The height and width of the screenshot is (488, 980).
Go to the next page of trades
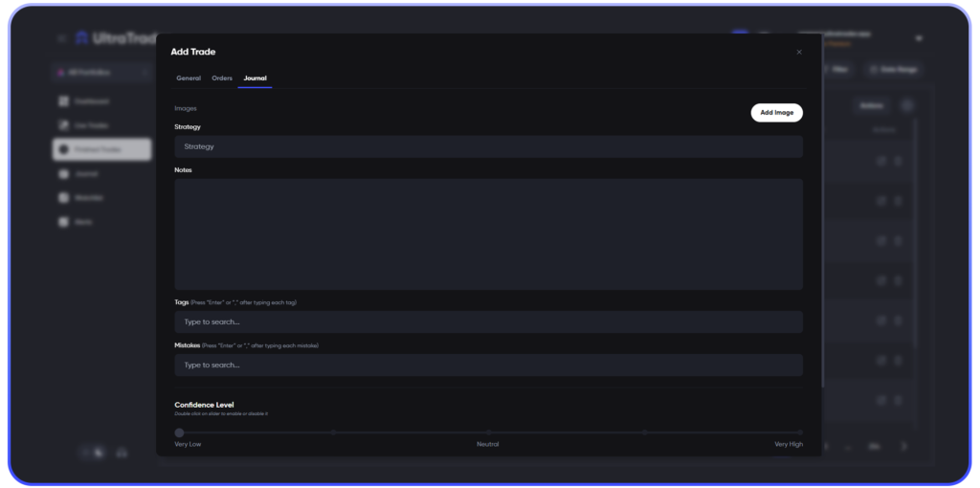click(x=904, y=446)
